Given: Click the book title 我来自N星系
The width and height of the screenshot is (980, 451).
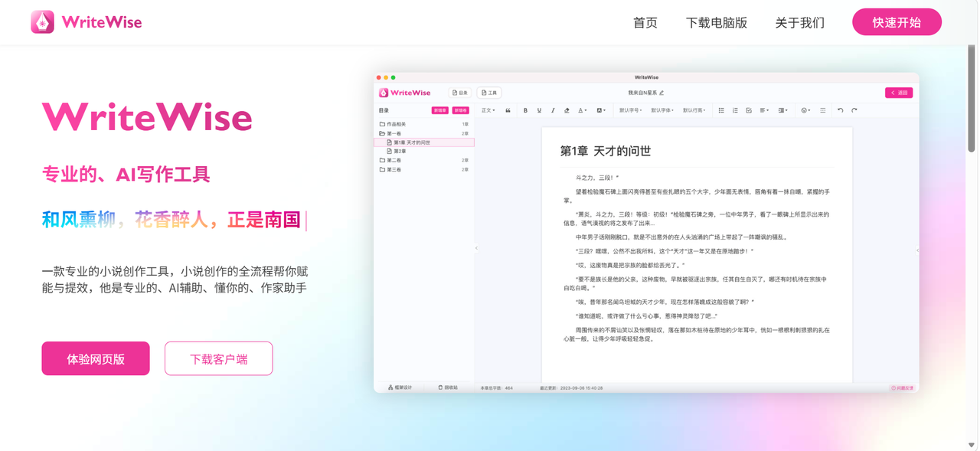Looking at the screenshot, I should (643, 93).
